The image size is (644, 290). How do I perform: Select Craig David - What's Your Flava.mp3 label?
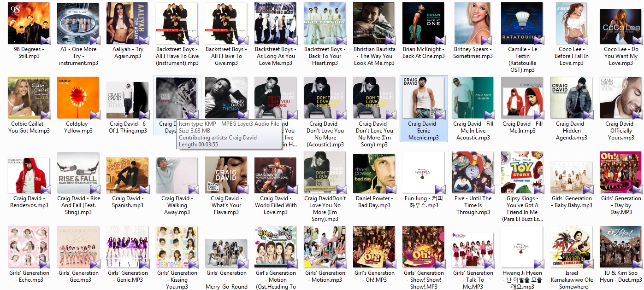point(226,205)
